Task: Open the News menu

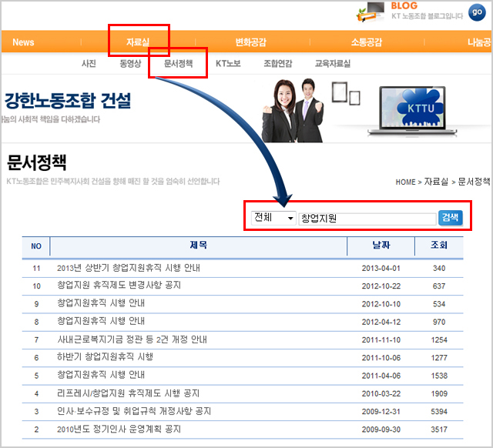Action: [23, 42]
